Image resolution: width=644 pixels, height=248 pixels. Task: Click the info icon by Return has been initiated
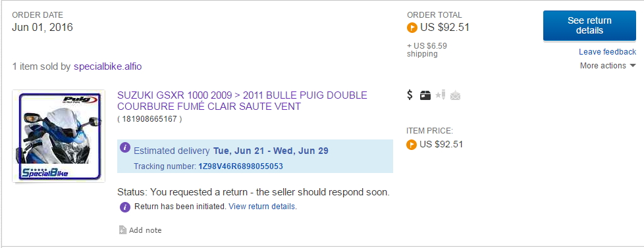click(125, 207)
